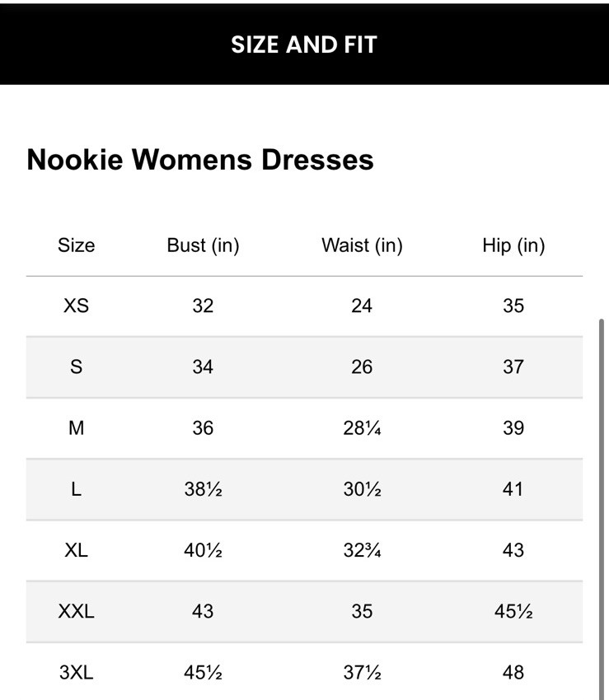The image size is (609, 700).
Task: Click the Waist (in) column header
Action: [362, 245]
